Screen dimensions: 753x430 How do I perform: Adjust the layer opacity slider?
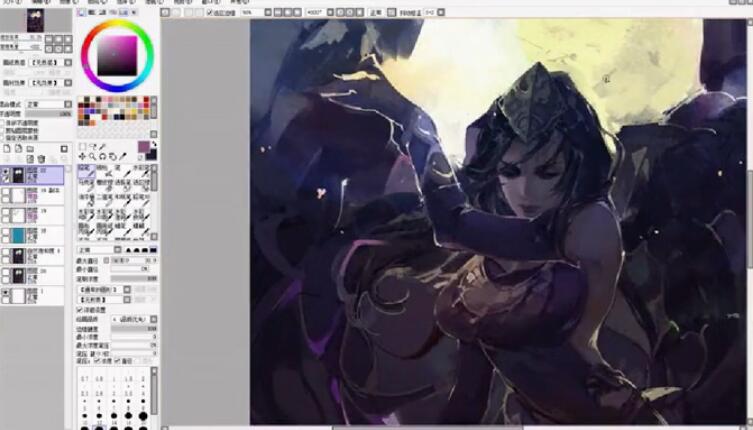(x=48, y=114)
